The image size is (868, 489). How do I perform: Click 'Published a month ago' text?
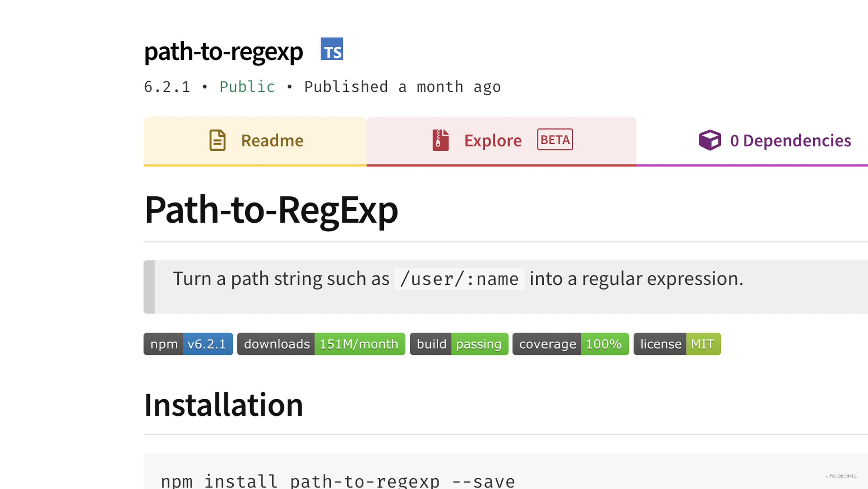(402, 87)
